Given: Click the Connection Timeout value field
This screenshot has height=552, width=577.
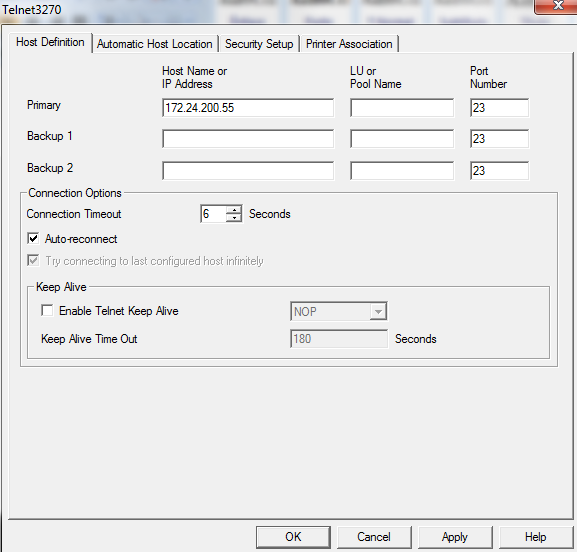Looking at the screenshot, I should pos(213,214).
